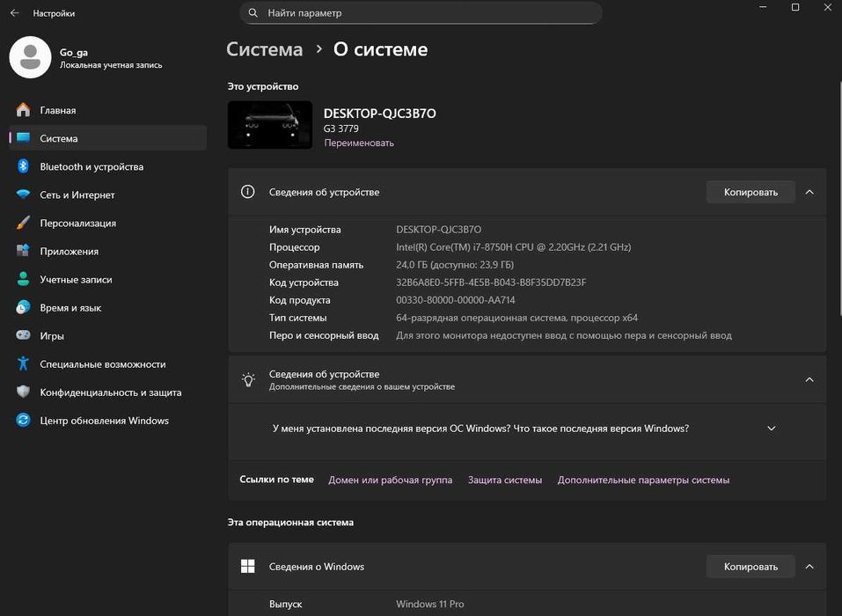The width and height of the screenshot is (842, 616).
Task: Click the info circle icon beside Сведения об устройстве
Action: [x=247, y=191]
